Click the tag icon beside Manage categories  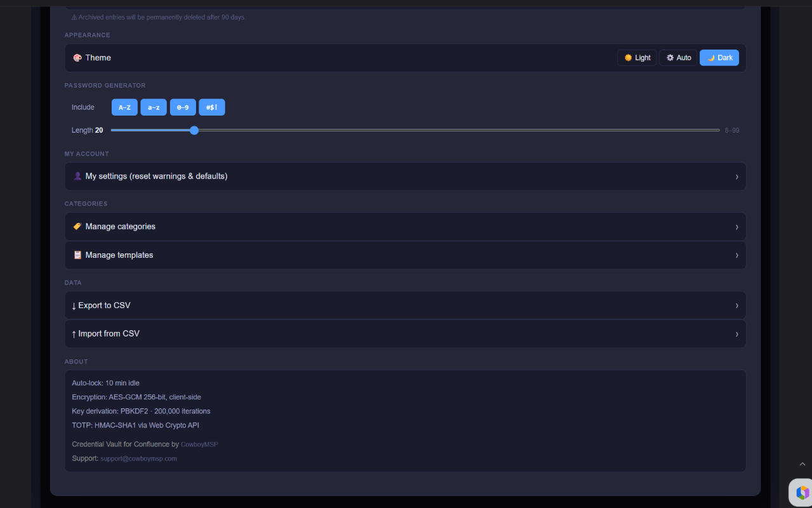pyautogui.click(x=77, y=226)
